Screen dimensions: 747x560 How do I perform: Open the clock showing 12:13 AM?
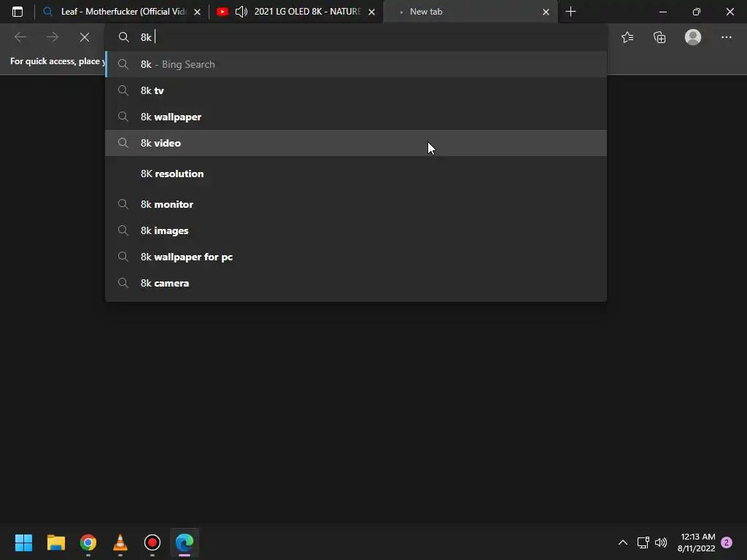696,542
